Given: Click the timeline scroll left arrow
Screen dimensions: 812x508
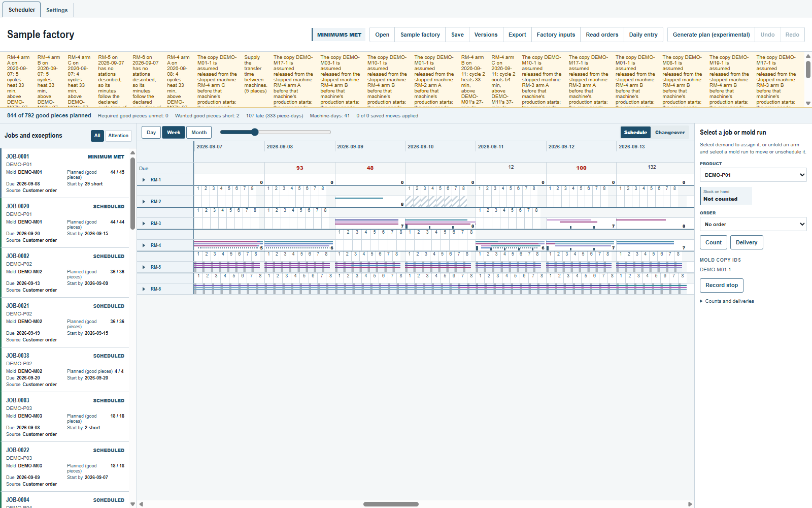Looking at the screenshot, I should pyautogui.click(x=141, y=504).
